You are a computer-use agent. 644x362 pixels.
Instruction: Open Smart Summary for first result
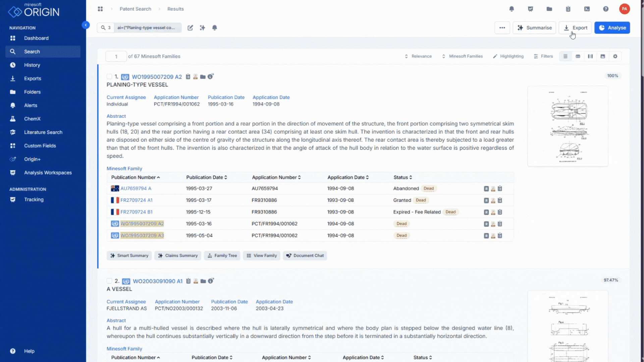129,256
